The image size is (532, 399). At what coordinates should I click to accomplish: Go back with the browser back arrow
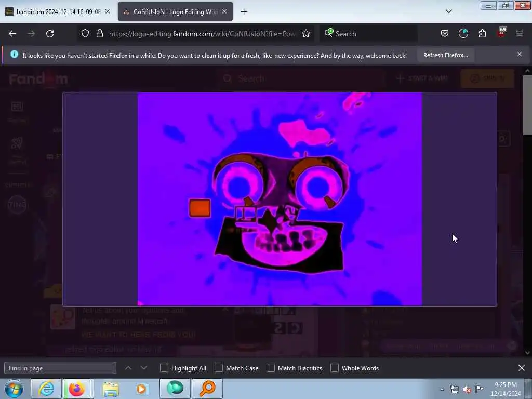pyautogui.click(x=12, y=34)
